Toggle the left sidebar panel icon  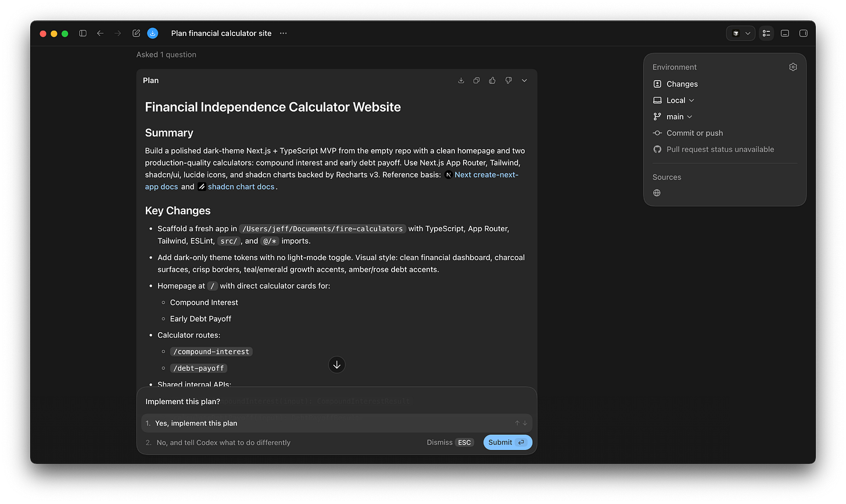[83, 34]
